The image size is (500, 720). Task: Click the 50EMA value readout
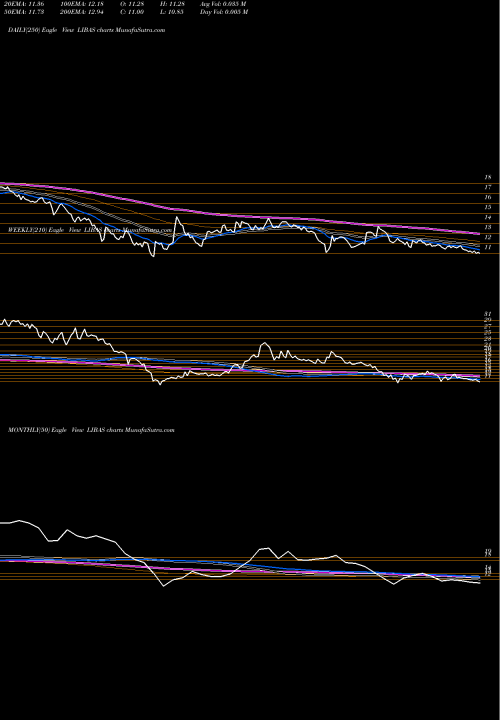coord(23,12)
